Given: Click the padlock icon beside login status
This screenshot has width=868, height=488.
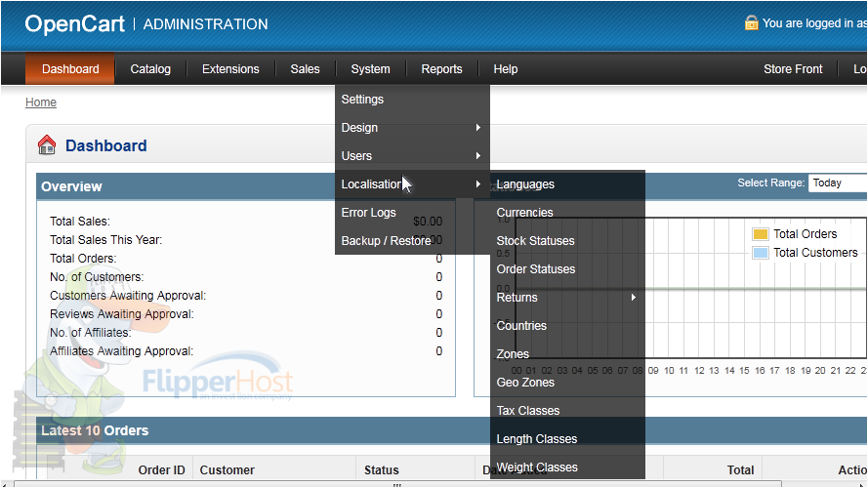Looking at the screenshot, I should point(751,22).
